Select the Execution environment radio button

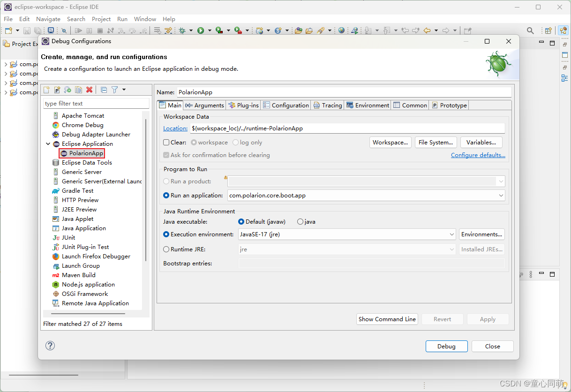pyautogui.click(x=166, y=234)
